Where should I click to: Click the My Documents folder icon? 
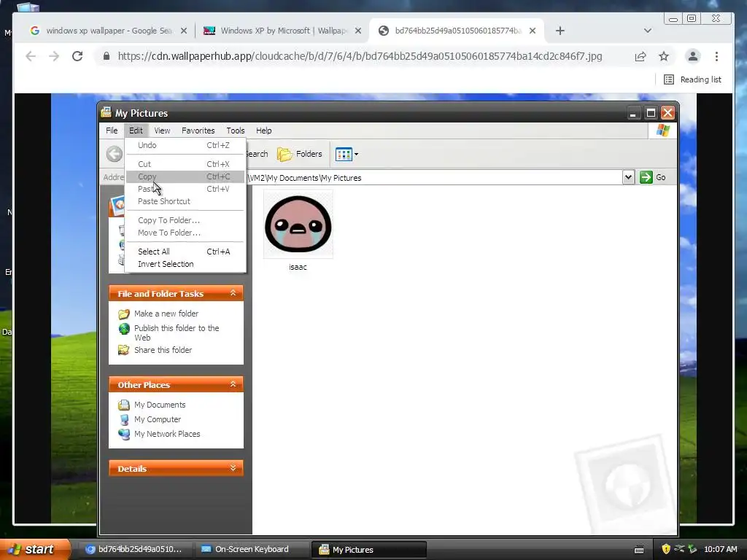124,405
